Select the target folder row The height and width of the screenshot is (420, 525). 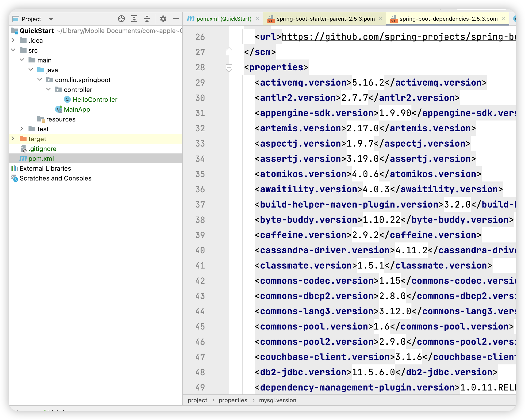[96, 139]
